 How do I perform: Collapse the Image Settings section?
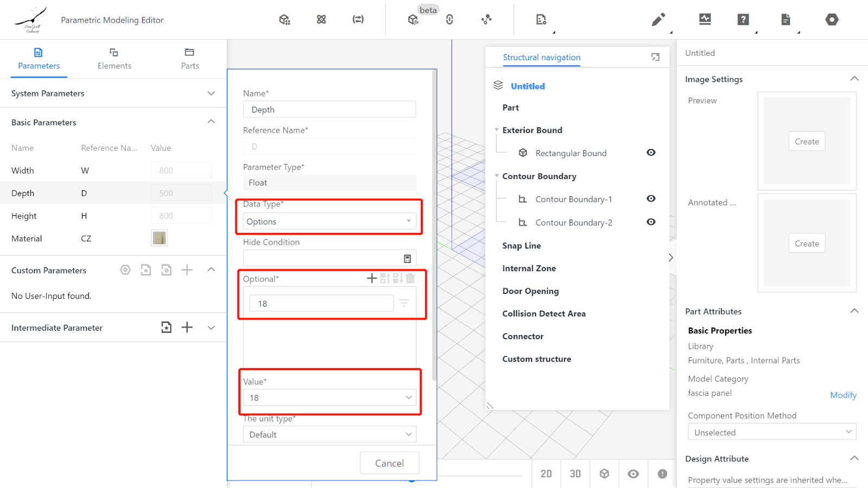tap(854, 79)
